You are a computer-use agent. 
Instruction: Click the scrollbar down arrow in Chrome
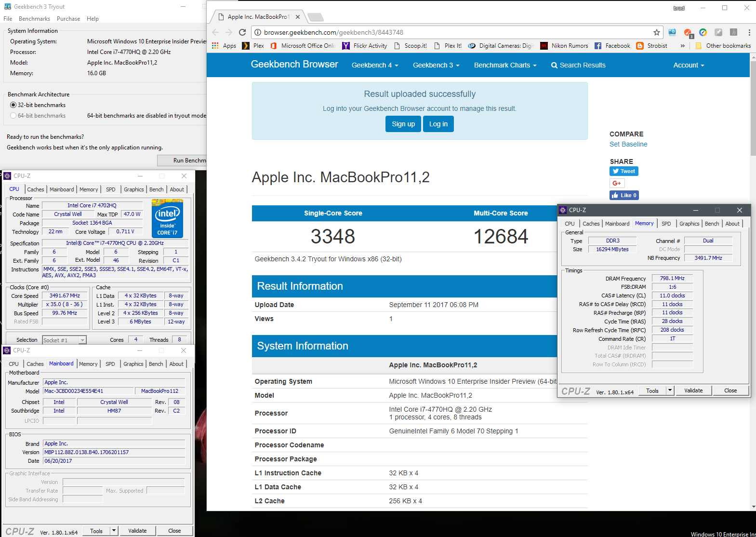tap(753, 507)
